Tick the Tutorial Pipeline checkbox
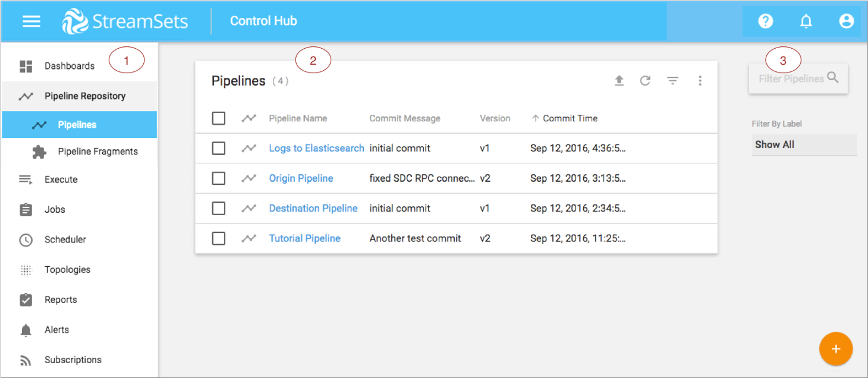Screen dimensions: 868x378 (219, 238)
